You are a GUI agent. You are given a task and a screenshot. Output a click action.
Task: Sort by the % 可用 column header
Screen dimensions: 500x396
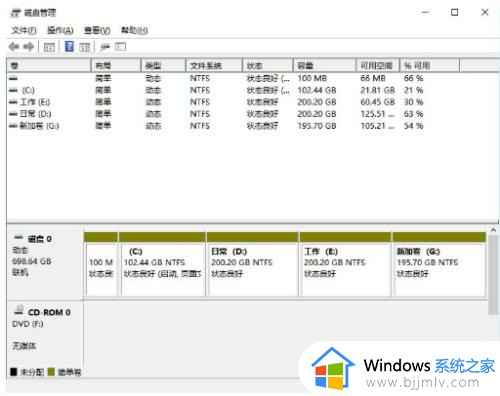[429, 65]
